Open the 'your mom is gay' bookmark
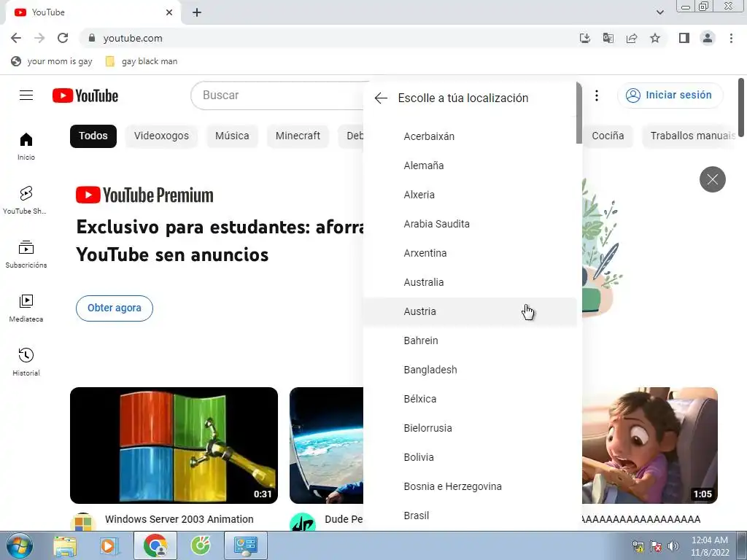 [x=52, y=61]
